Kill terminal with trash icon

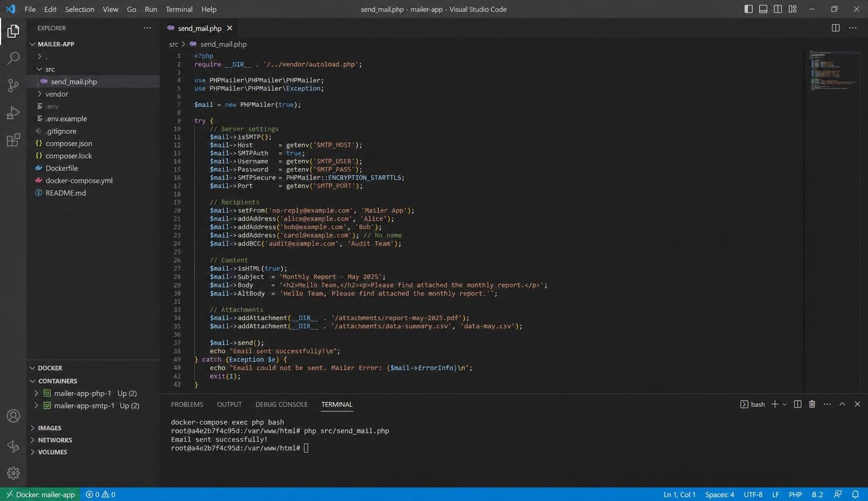tap(812, 404)
